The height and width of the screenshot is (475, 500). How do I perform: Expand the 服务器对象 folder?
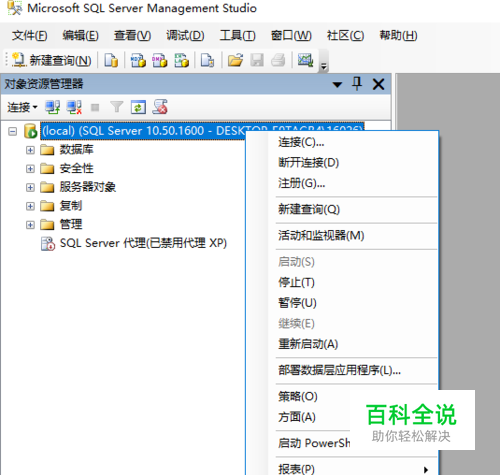tap(30, 187)
